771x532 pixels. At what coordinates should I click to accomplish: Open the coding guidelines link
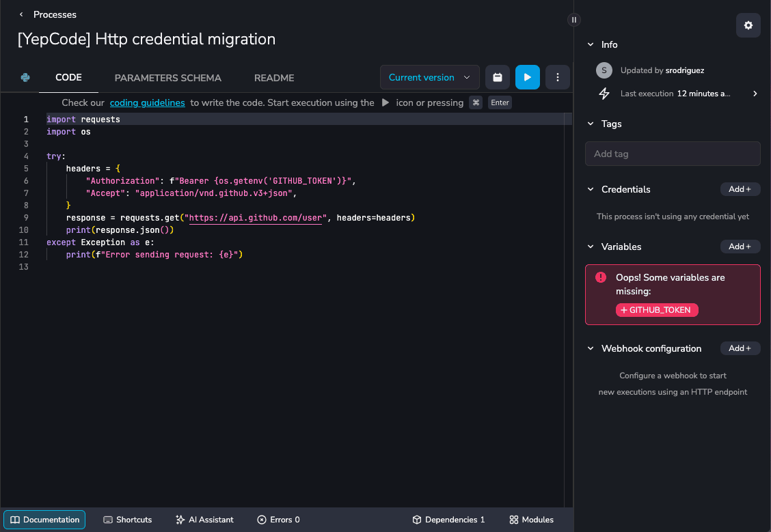click(147, 102)
